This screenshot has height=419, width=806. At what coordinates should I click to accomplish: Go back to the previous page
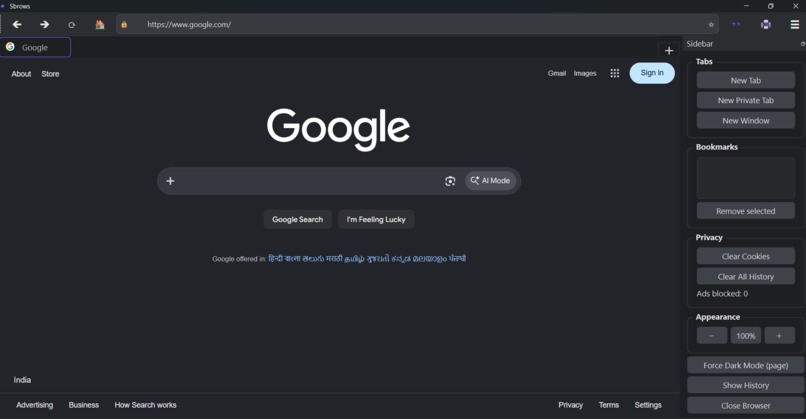17,24
